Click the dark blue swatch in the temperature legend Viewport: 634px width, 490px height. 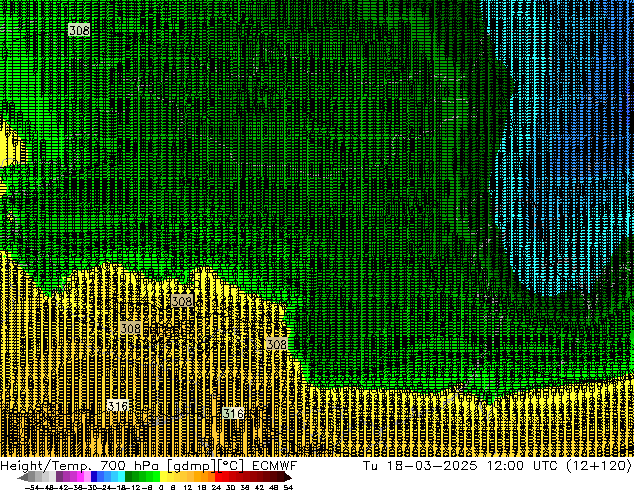point(94,477)
